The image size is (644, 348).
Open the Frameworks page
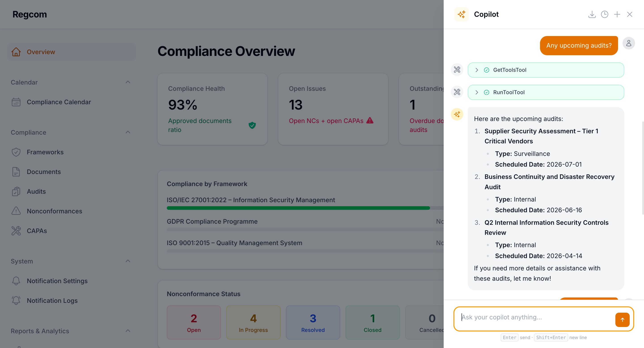(x=72, y=152)
